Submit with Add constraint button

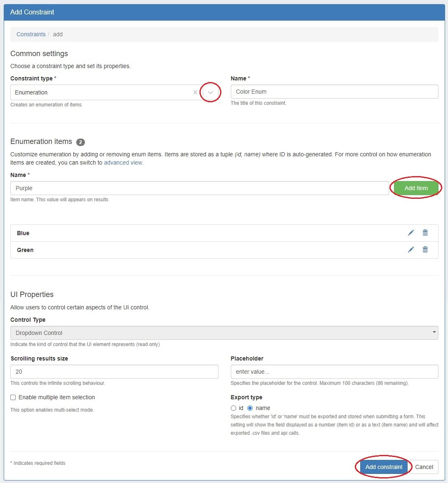[384, 467]
